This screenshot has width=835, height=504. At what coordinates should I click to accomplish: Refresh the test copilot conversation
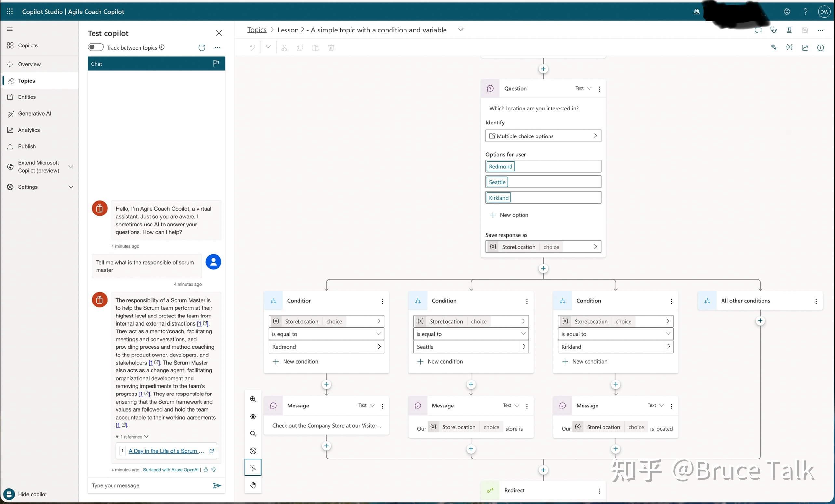click(x=202, y=48)
